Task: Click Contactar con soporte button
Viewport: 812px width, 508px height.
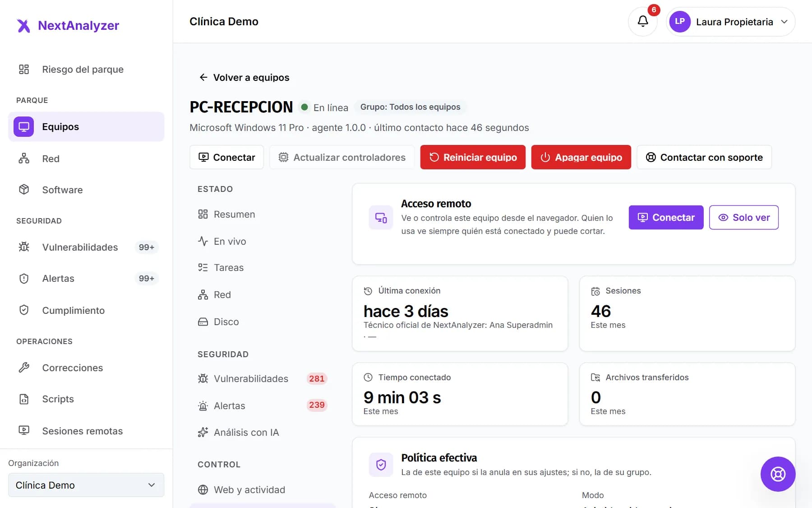Action: pos(704,157)
